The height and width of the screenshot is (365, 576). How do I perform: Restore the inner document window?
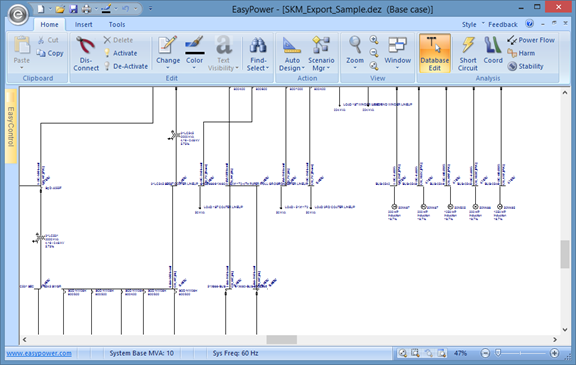(x=554, y=24)
